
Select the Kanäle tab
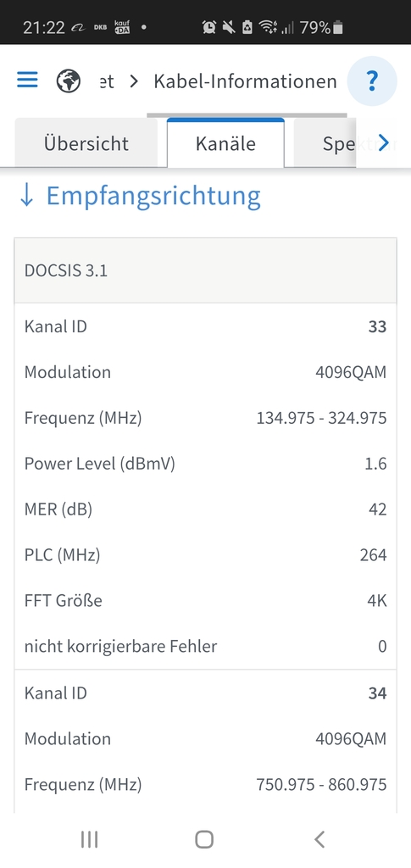(225, 143)
